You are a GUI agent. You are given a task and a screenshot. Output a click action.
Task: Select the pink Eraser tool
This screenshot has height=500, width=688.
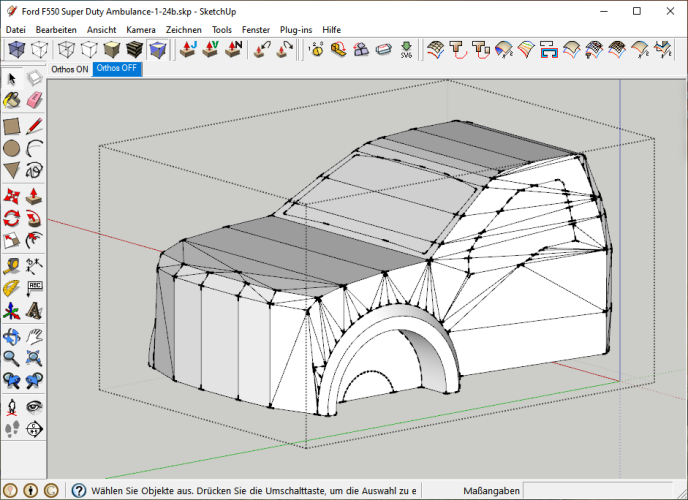pyautogui.click(x=34, y=100)
